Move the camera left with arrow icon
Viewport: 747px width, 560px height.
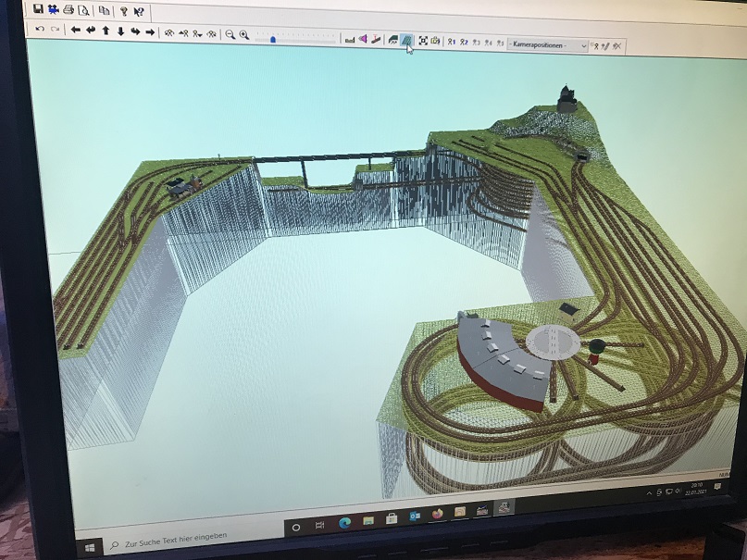pyautogui.click(x=76, y=30)
